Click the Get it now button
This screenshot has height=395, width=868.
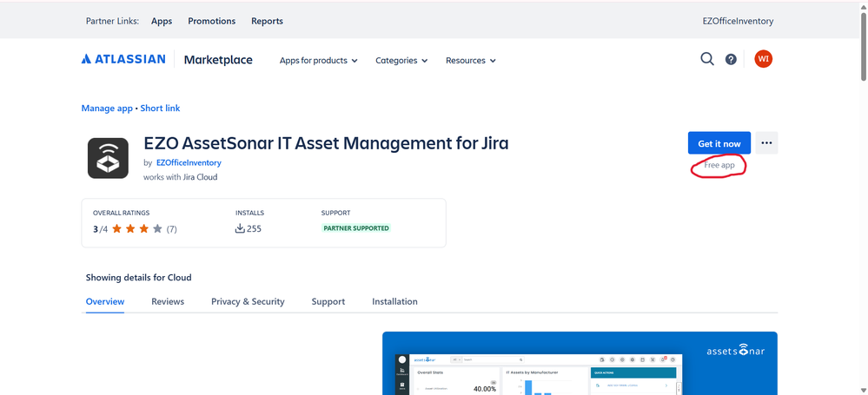tap(719, 142)
